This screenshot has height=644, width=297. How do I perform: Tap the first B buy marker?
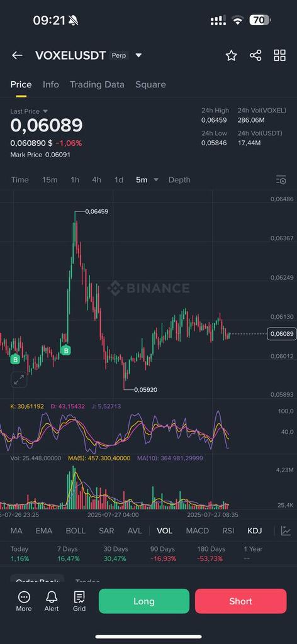[15, 360]
